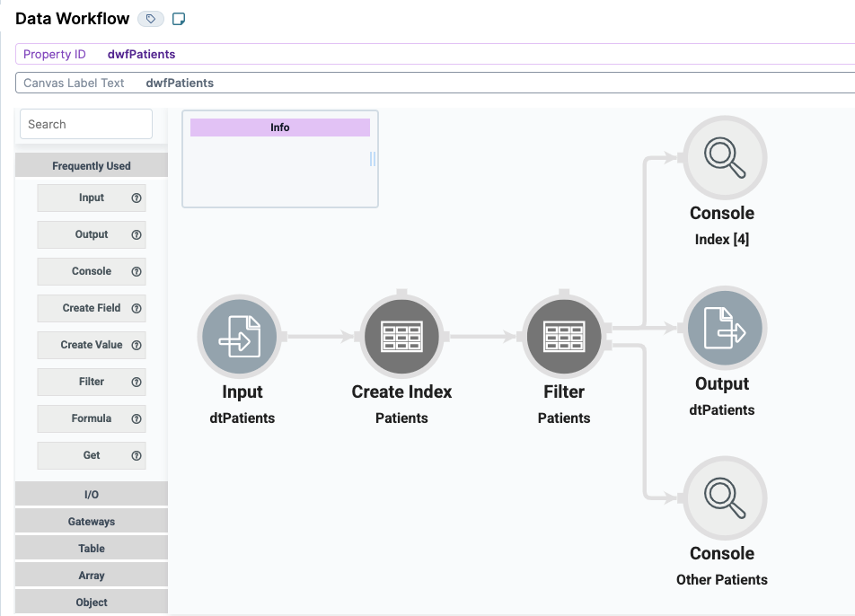Open help for the Formula palette item
This screenshot has height=616, width=855.
point(135,418)
